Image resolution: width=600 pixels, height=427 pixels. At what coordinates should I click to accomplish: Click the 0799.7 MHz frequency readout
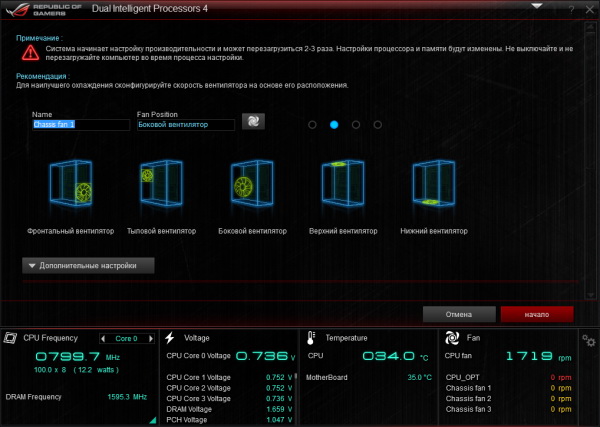coord(78,357)
